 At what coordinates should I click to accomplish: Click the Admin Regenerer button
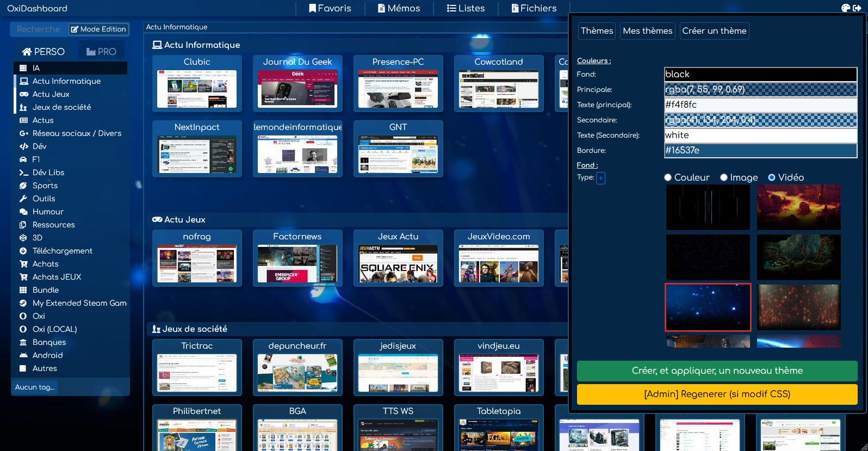point(717,394)
